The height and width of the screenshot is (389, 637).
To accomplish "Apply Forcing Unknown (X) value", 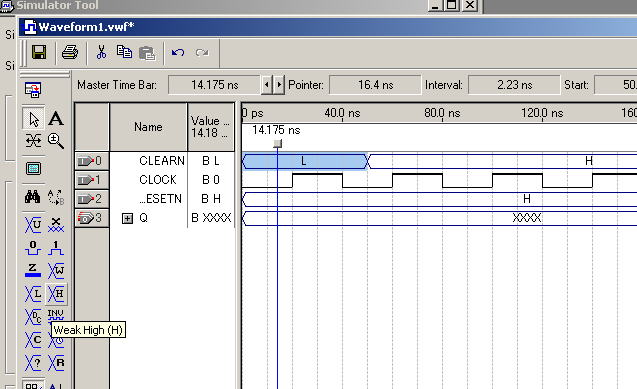I will coord(56,225).
